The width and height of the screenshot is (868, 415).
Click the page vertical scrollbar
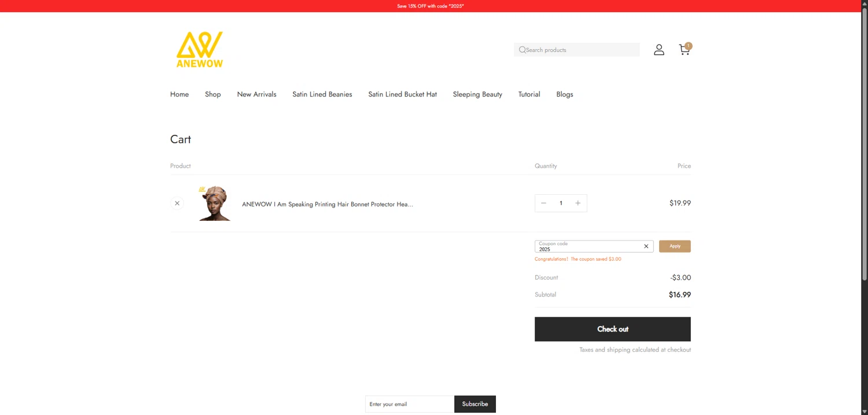pos(865,144)
